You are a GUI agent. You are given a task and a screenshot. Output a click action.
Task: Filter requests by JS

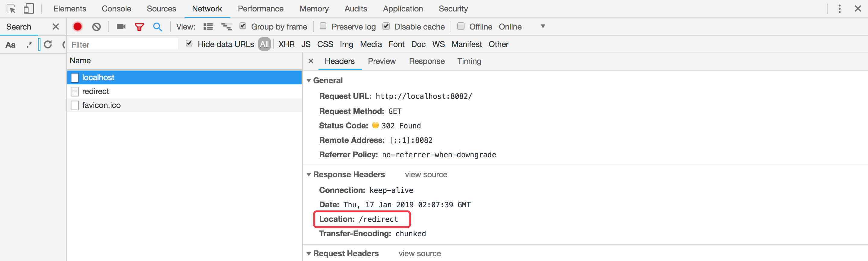tap(306, 44)
